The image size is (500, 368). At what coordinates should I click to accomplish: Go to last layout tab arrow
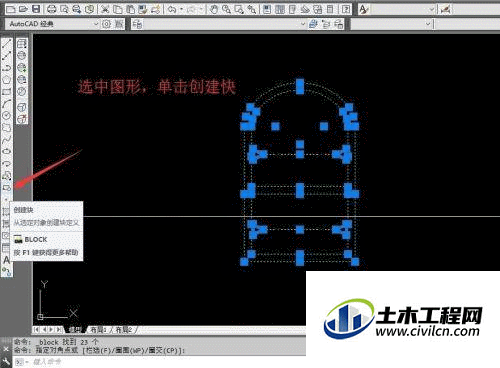[58, 330]
